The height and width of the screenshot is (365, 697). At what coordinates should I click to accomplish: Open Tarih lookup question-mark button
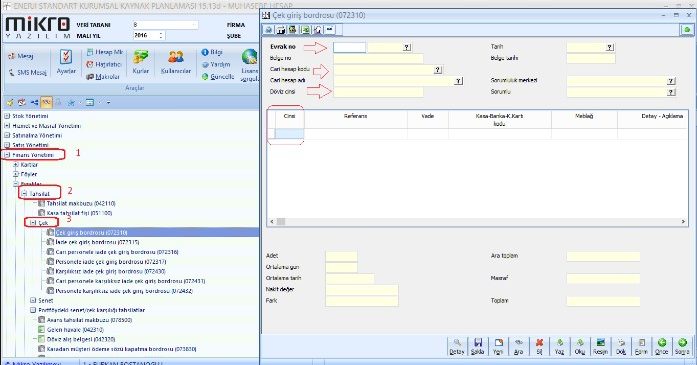tap(610, 47)
